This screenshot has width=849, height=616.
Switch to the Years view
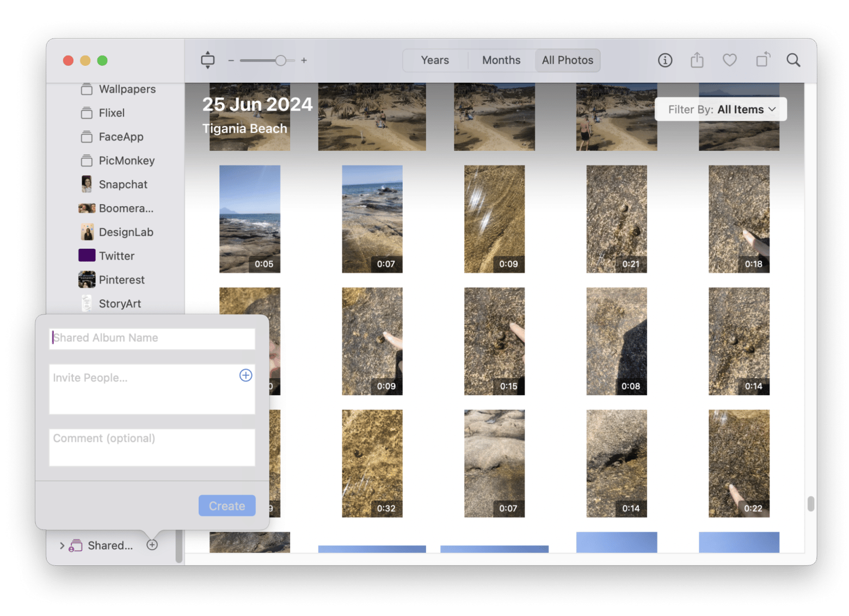pos(434,60)
